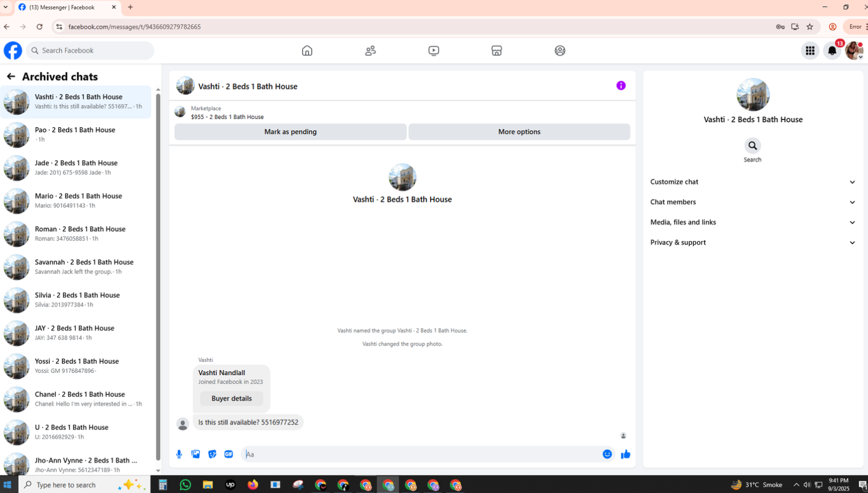Expand the Chat members section

click(x=752, y=202)
